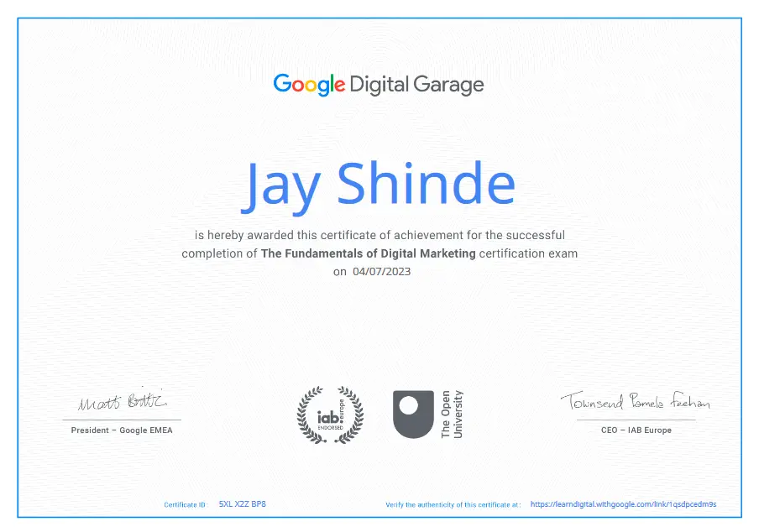Click 'The Open University' vertical text
Image resolution: width=759 pixels, height=532 pixels.
pyautogui.click(x=452, y=415)
